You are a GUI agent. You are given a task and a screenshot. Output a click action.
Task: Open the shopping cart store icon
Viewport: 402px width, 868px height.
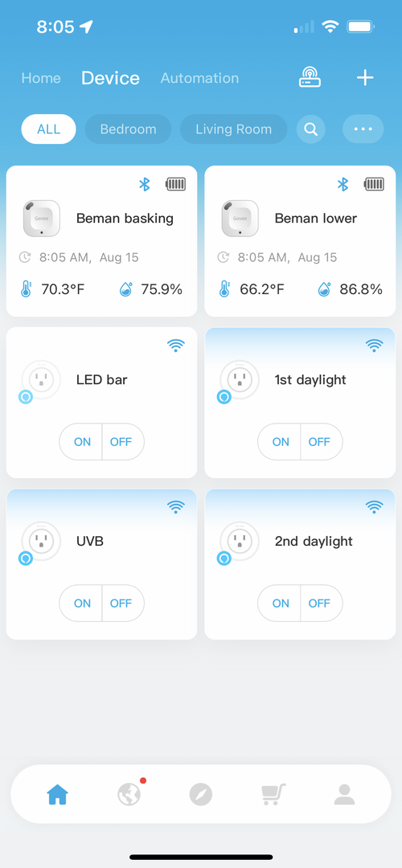pyautogui.click(x=273, y=794)
